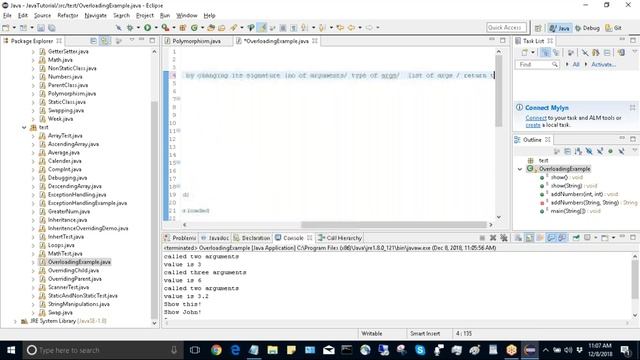Click the Remove Launch X icon in Console
Image resolution: width=640 pixels, height=360 pixels.
coord(493,238)
